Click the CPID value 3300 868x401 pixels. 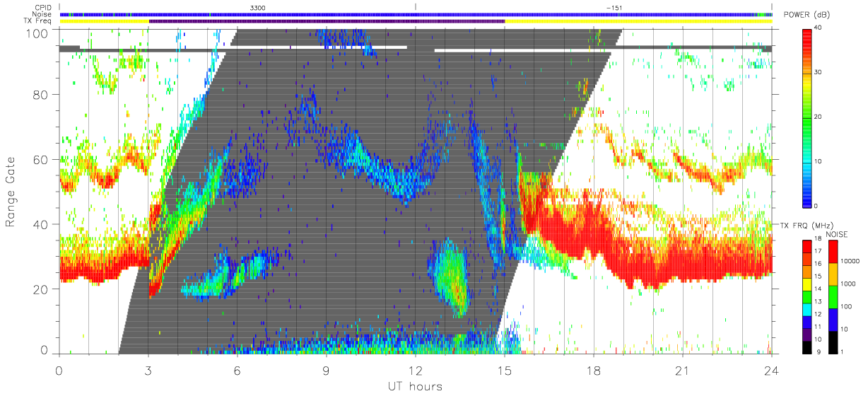click(x=258, y=7)
